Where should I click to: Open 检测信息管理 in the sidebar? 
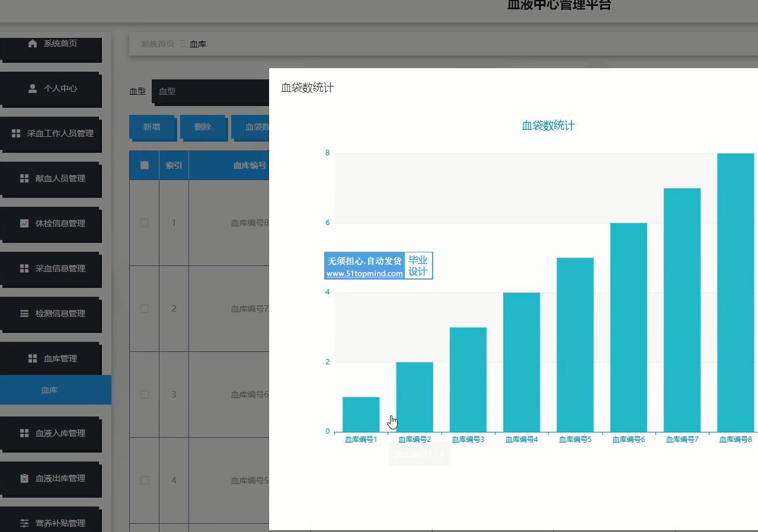click(51, 314)
